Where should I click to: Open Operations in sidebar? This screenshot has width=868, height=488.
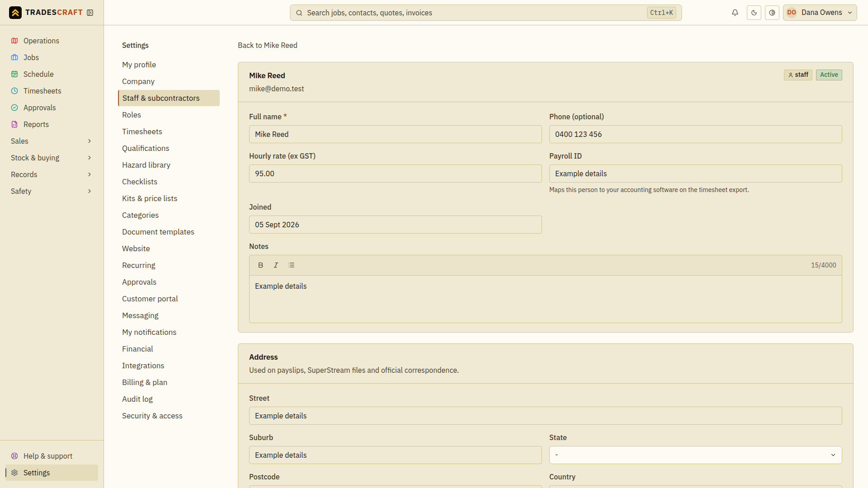[52, 41]
